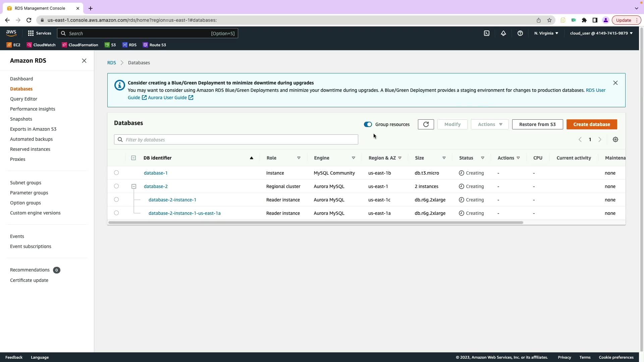Image resolution: width=644 pixels, height=362 pixels.
Task: Click the Filter by databases field
Action: coord(236,139)
